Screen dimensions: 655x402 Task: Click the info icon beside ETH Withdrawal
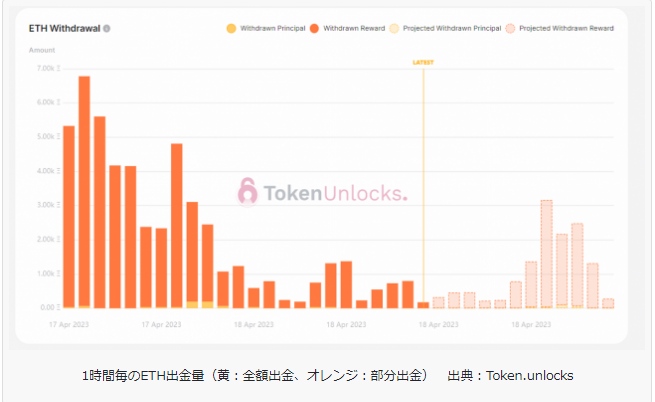coord(107,28)
